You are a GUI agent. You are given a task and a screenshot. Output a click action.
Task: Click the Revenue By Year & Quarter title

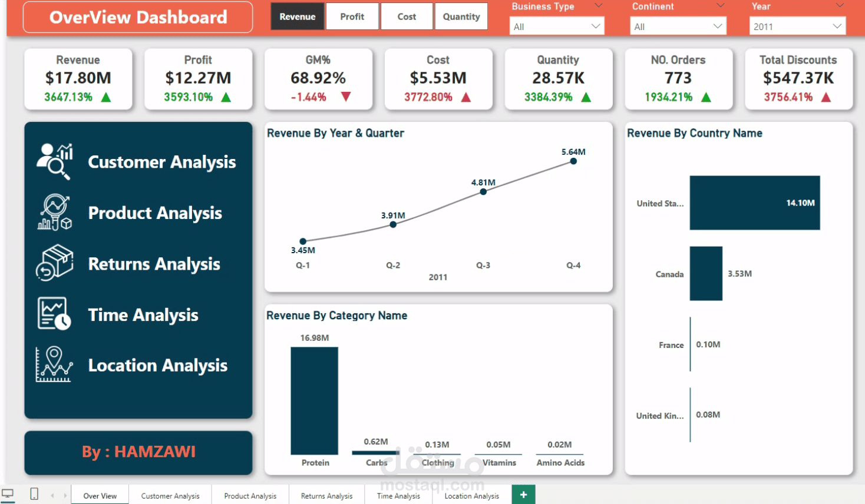[335, 133]
